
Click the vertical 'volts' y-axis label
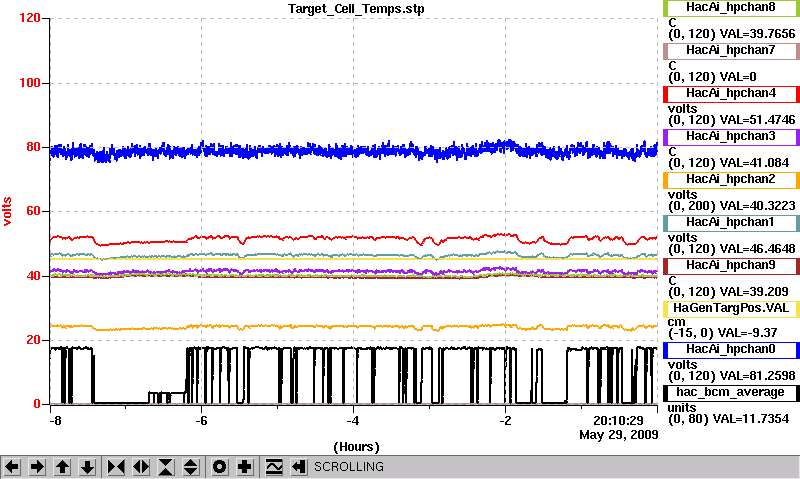(7, 211)
